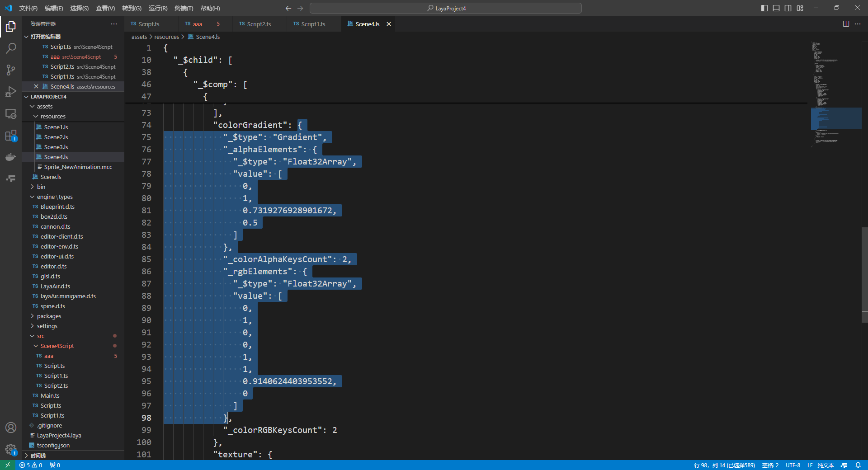The height and width of the screenshot is (470, 868).
Task: Click the Accounts icon
Action: pyautogui.click(x=11, y=428)
